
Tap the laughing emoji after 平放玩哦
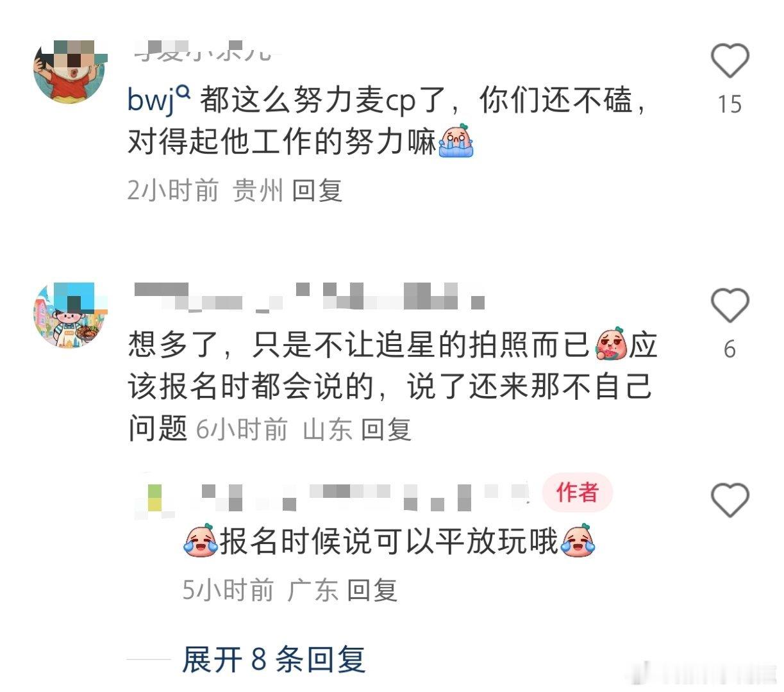tap(578, 541)
